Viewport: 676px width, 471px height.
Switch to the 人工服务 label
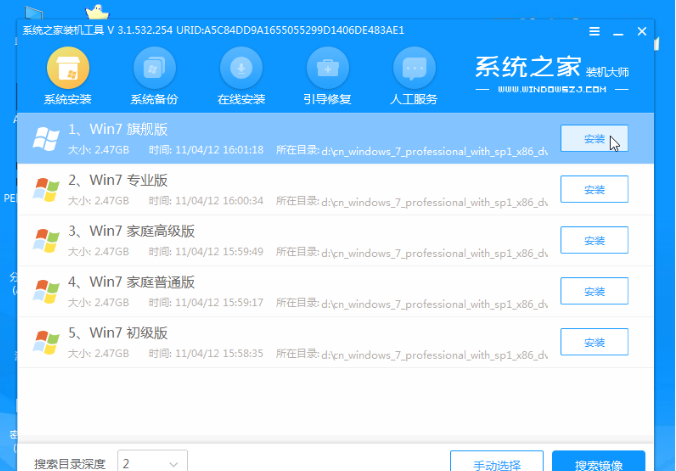[x=414, y=99]
